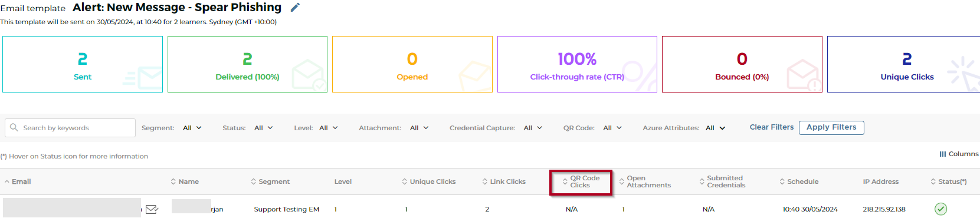This screenshot has width=980, height=218.
Task: Click the Clear Filters link
Action: 772,127
